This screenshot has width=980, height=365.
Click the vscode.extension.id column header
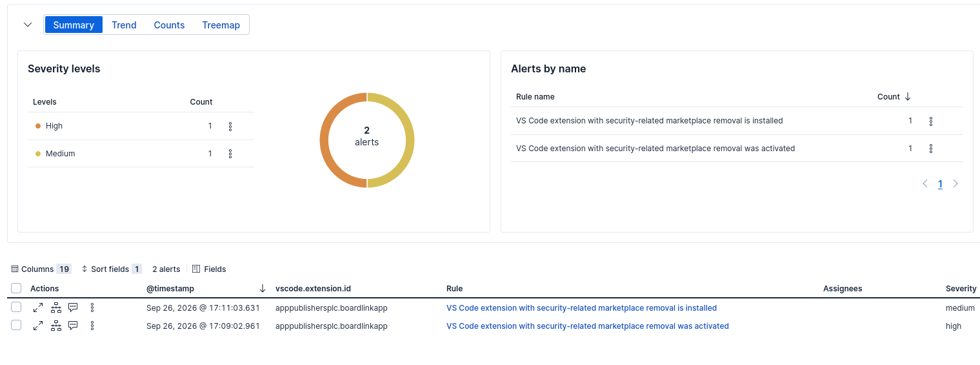(313, 289)
